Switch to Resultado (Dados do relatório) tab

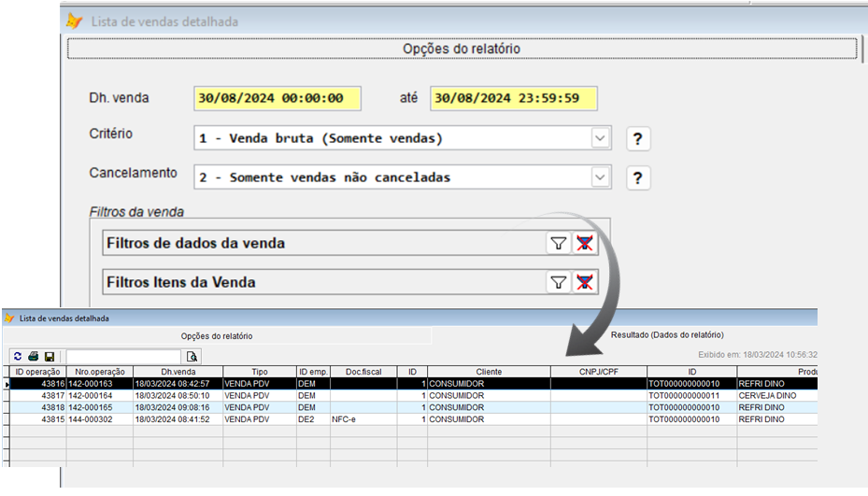666,334
